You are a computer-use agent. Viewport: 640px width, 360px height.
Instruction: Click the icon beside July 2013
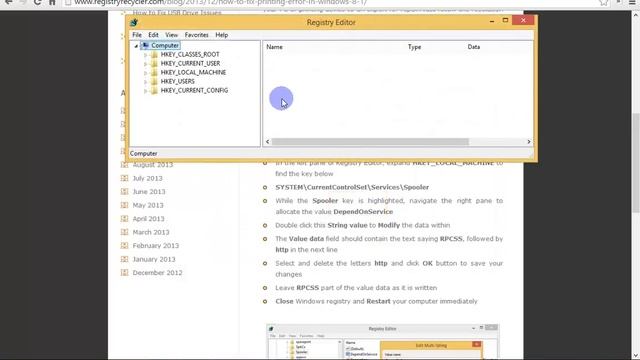click(124, 178)
